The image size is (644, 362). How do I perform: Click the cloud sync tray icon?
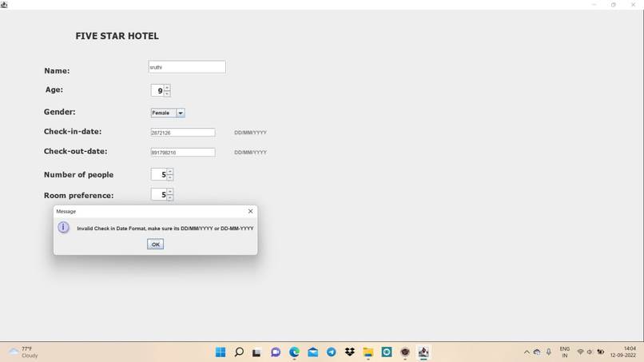(x=537, y=352)
